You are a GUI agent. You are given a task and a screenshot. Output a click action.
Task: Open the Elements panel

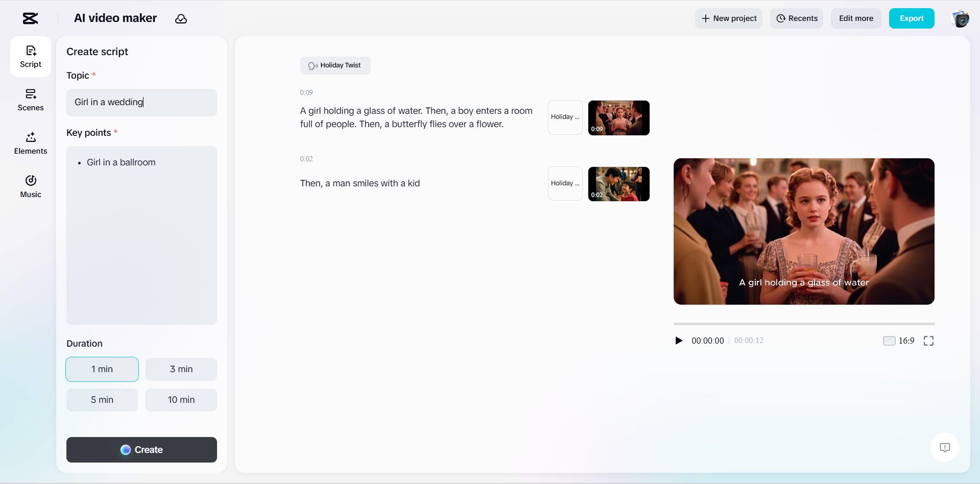click(30, 143)
